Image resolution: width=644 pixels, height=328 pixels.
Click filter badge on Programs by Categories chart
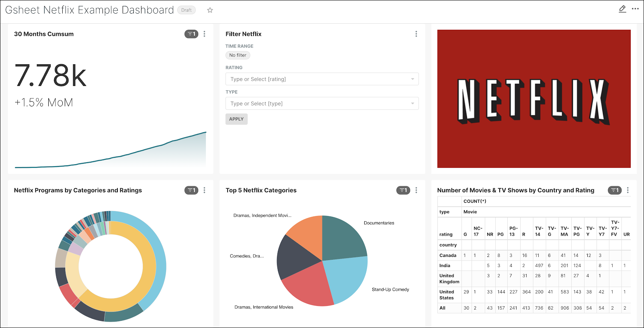(x=191, y=190)
